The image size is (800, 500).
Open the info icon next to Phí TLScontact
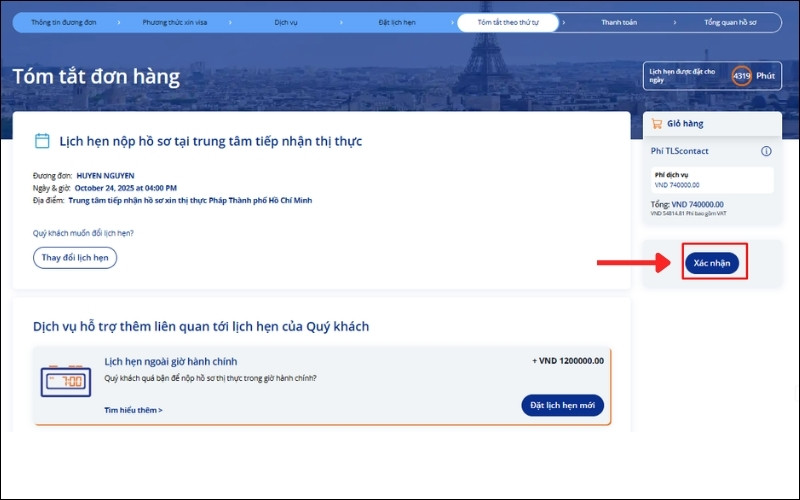coord(766,151)
